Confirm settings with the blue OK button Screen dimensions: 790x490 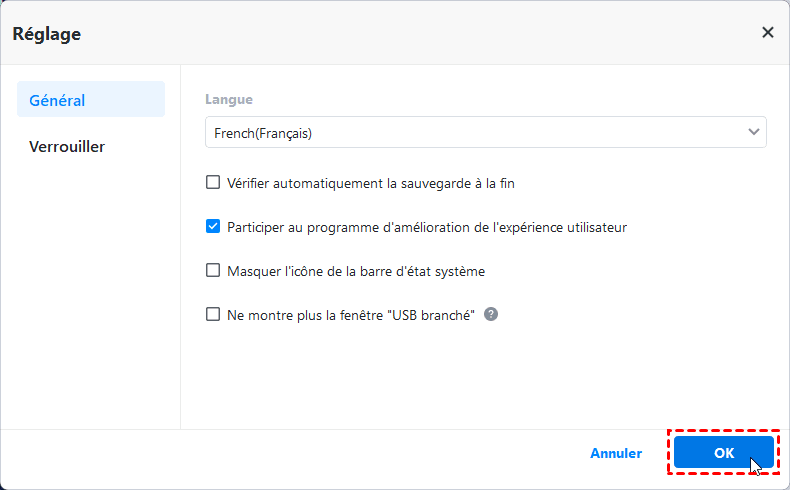[x=724, y=453]
